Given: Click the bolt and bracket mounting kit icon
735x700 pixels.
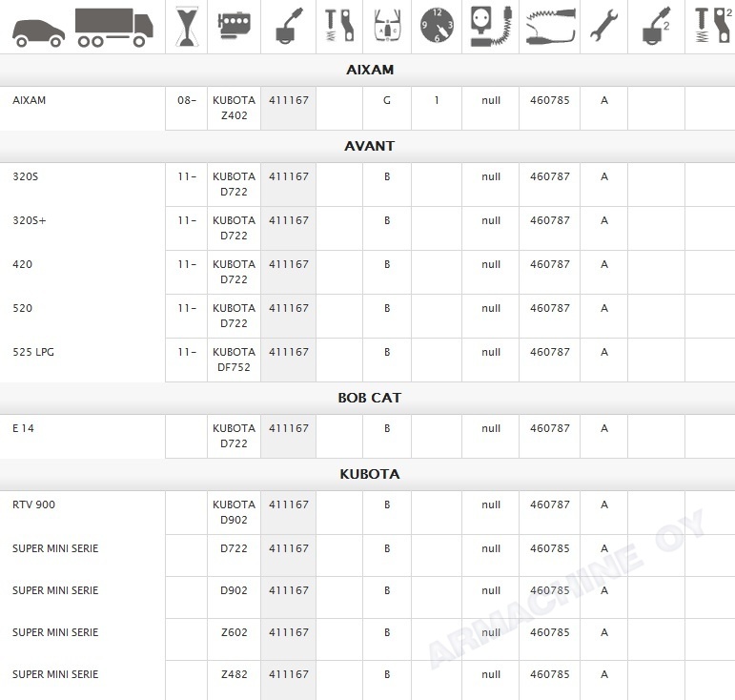Looking at the screenshot, I should point(339,26).
